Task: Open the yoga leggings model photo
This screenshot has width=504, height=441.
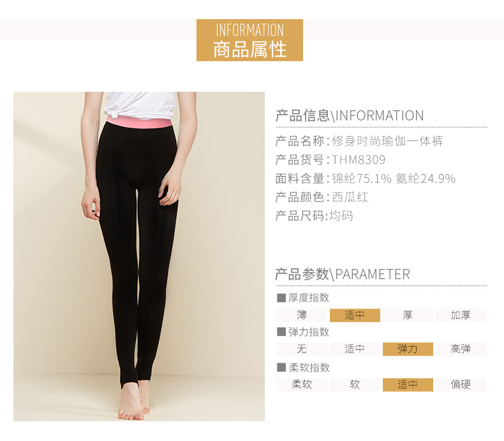Action: (139, 256)
